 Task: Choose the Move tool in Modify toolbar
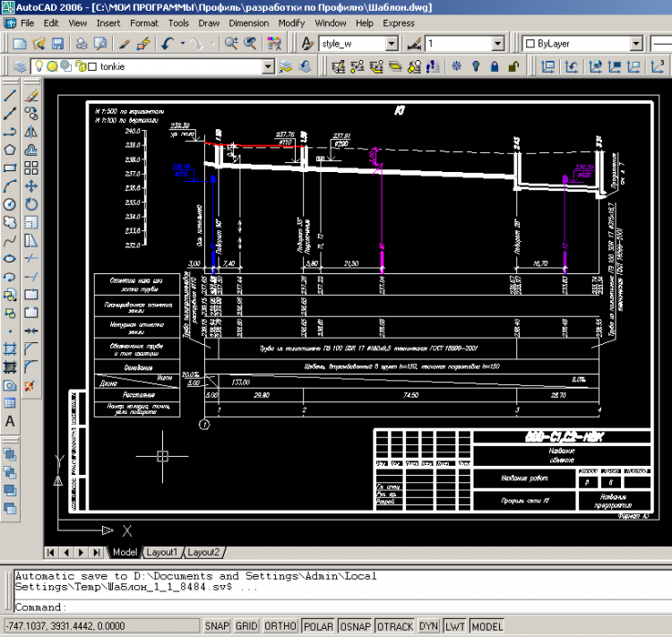pos(30,186)
